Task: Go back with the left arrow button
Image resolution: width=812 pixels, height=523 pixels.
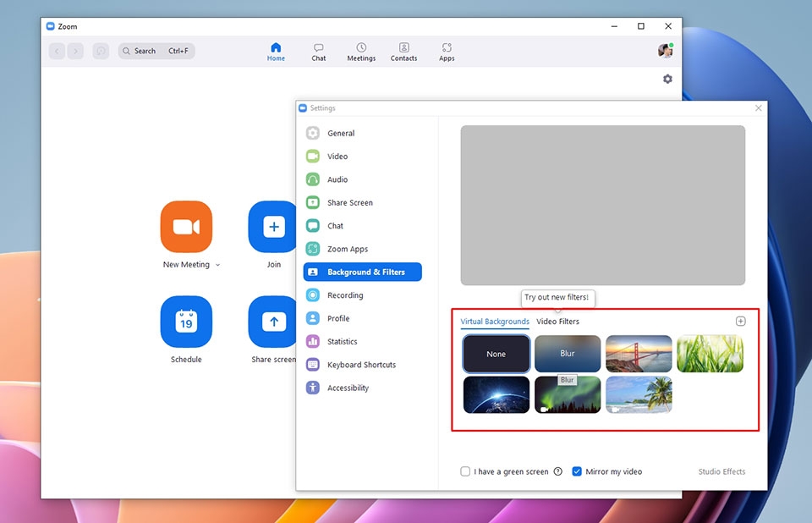Action: click(57, 51)
